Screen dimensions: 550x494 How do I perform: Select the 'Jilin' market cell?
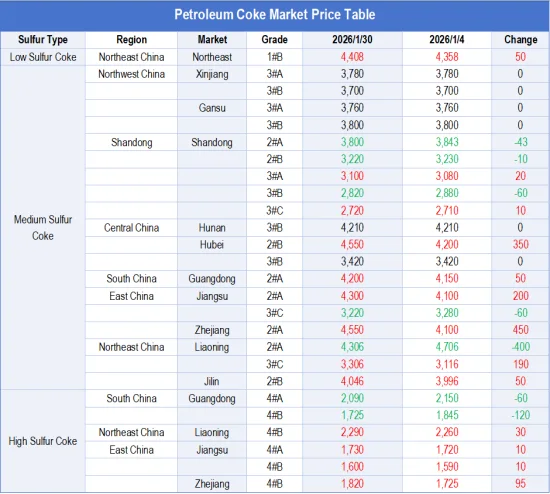(x=212, y=381)
